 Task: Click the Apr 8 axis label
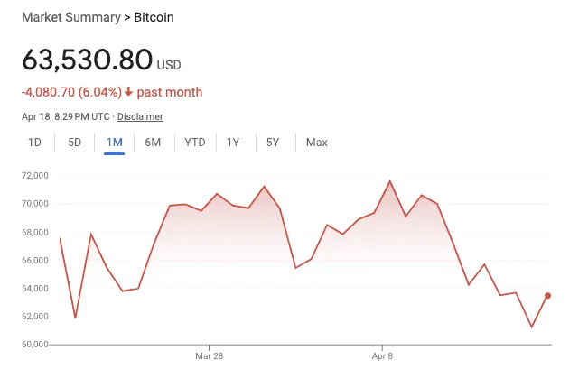click(382, 355)
